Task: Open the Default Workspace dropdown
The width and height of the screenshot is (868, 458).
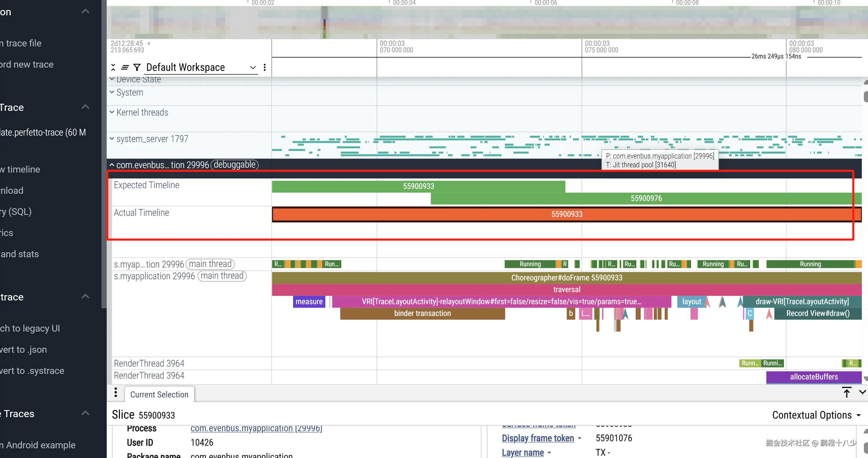Action: click(x=201, y=67)
